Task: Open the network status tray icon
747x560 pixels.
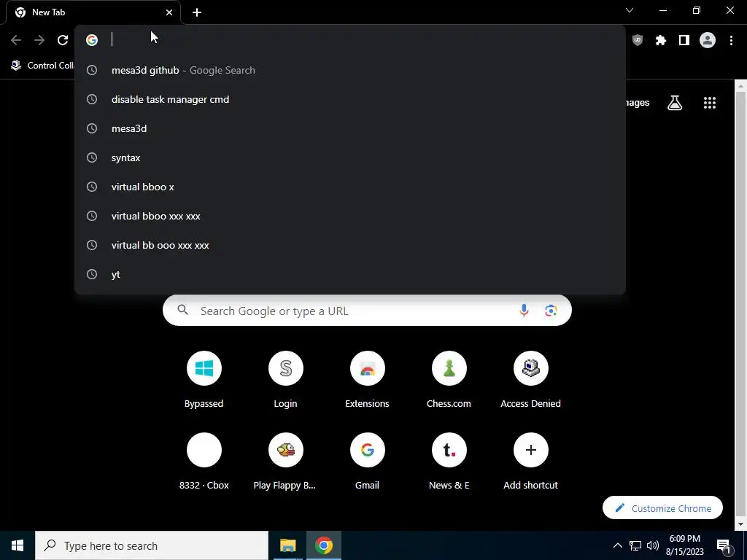Action: (635, 545)
